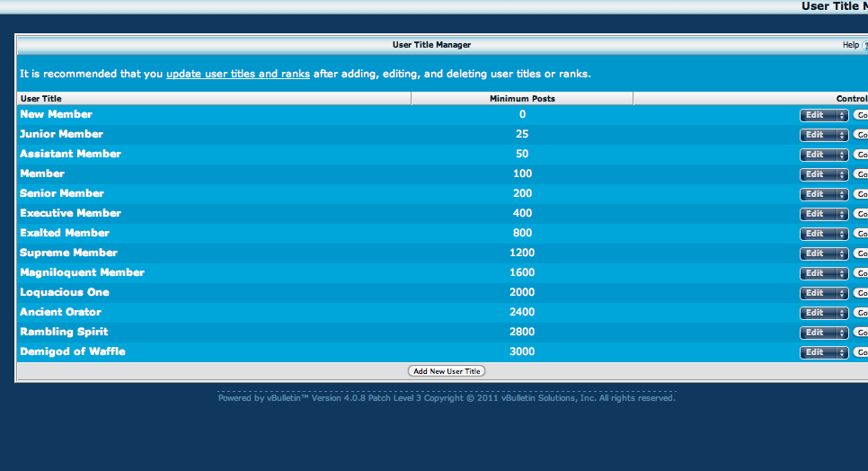This screenshot has height=471, width=868.
Task: Click the Minimum Posts column header
Action: tap(522, 99)
